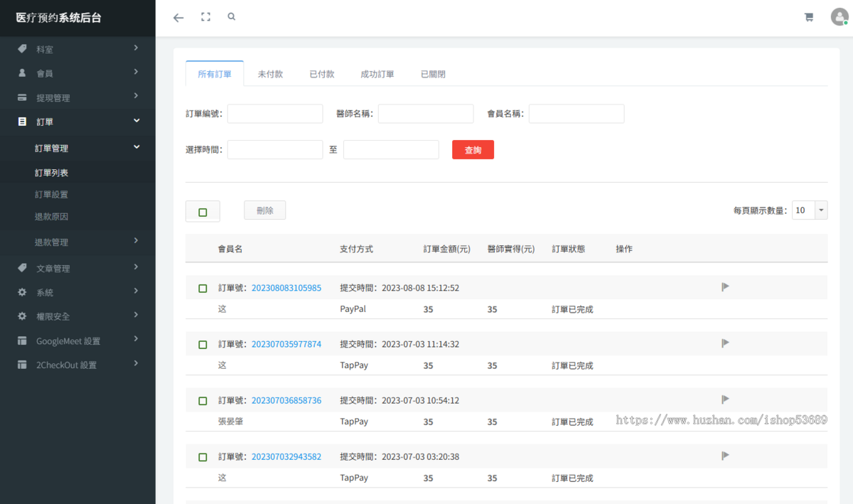Image resolution: width=853 pixels, height=504 pixels.
Task: Toggle the select-all checkbox button
Action: 203,212
